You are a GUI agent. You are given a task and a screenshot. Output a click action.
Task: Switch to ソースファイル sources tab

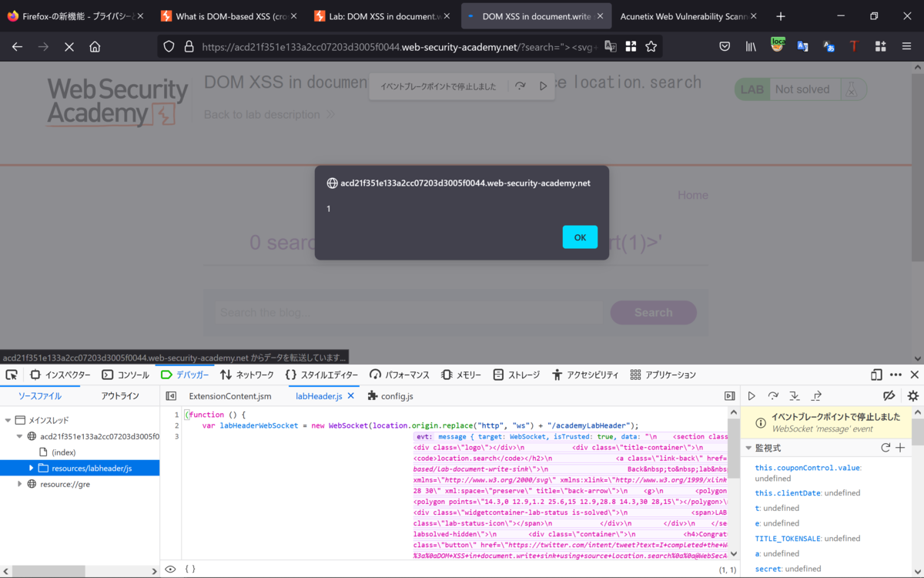pos(40,396)
